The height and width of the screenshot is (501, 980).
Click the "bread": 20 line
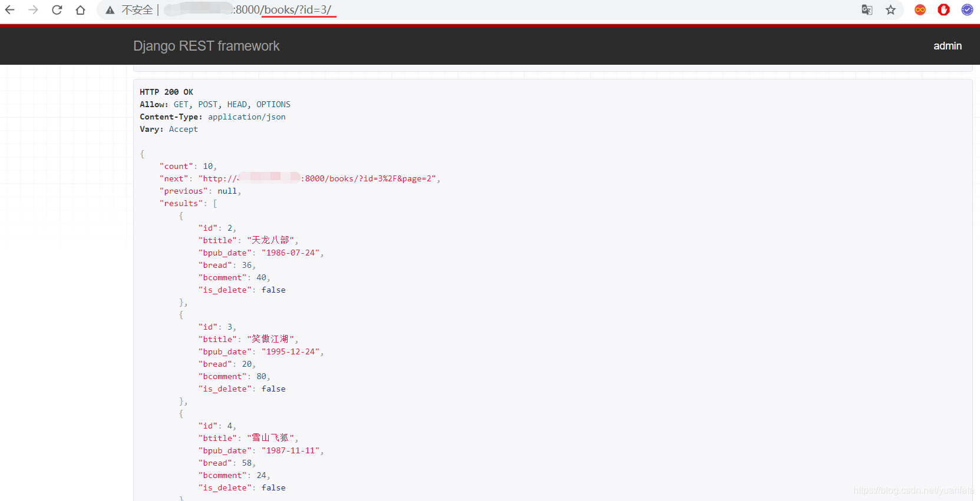(x=227, y=364)
